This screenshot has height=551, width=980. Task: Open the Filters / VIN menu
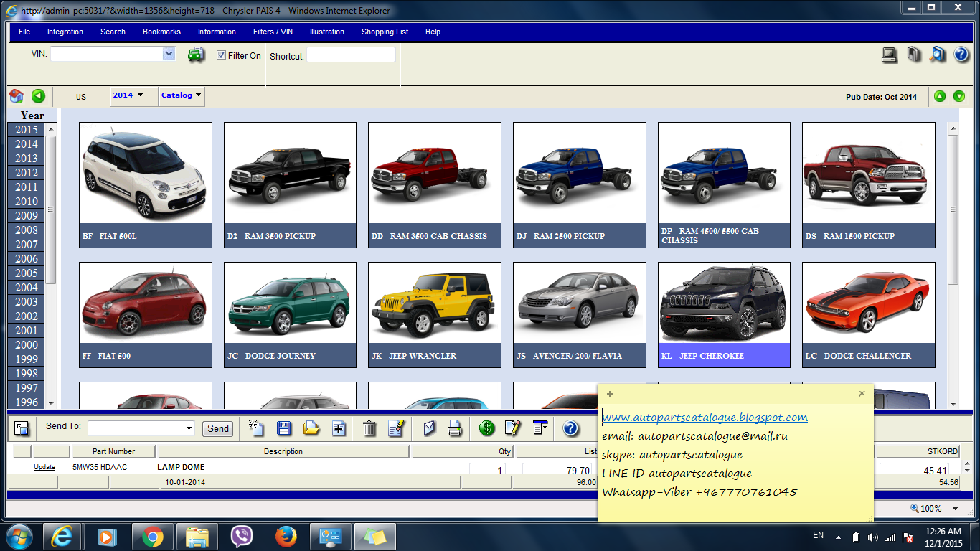(x=273, y=32)
